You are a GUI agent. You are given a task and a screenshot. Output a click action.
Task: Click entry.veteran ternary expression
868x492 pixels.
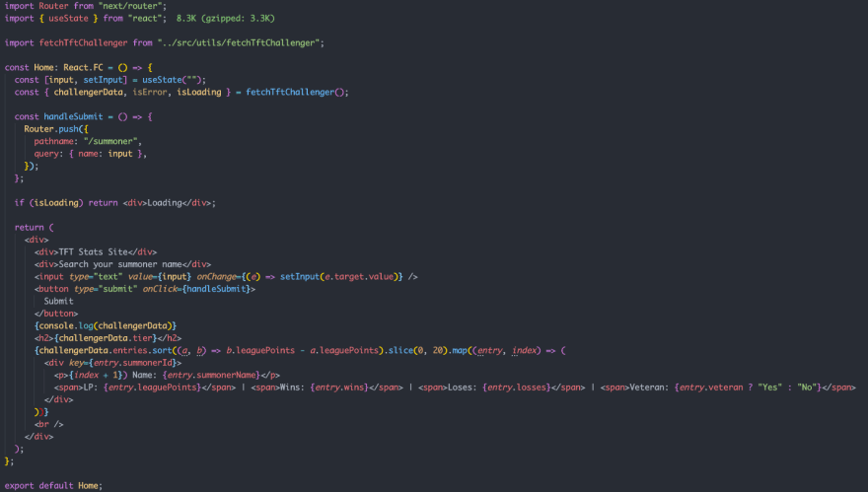click(x=748, y=387)
